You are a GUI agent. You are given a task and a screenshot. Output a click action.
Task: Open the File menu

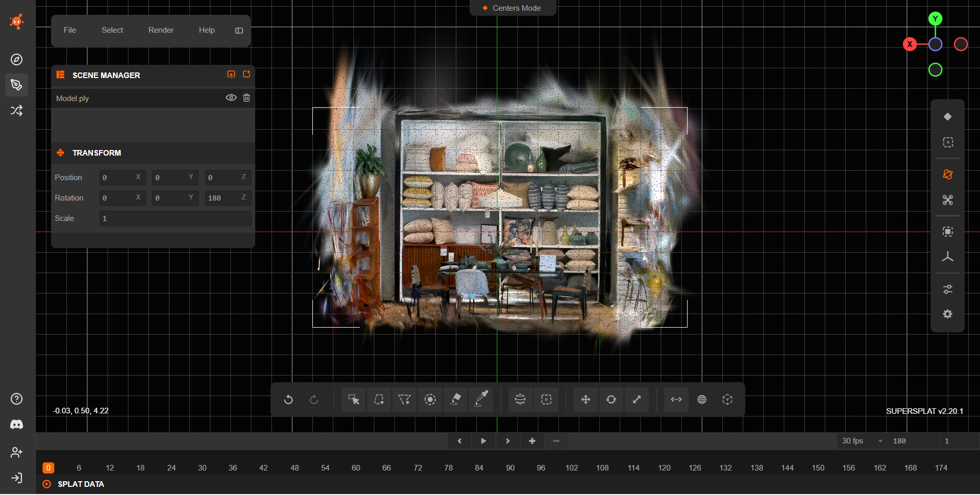tap(70, 30)
